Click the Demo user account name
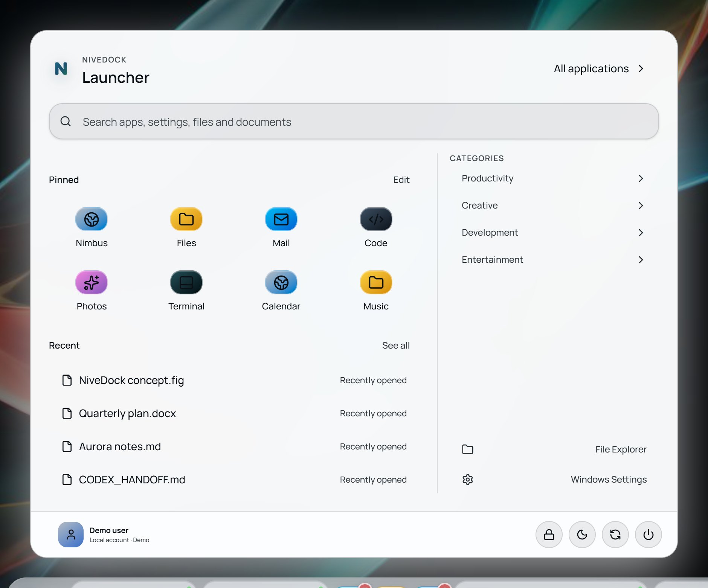Image resolution: width=708 pixels, height=588 pixels. [109, 530]
